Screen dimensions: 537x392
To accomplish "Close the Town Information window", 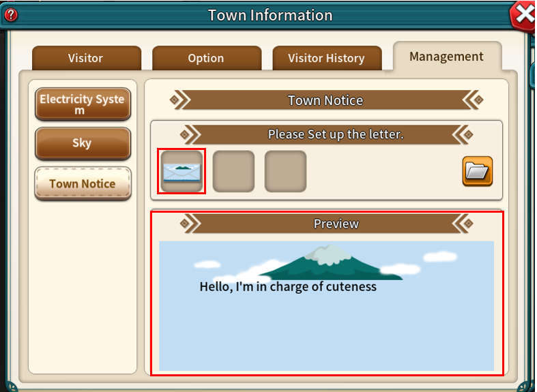I will point(523,15).
